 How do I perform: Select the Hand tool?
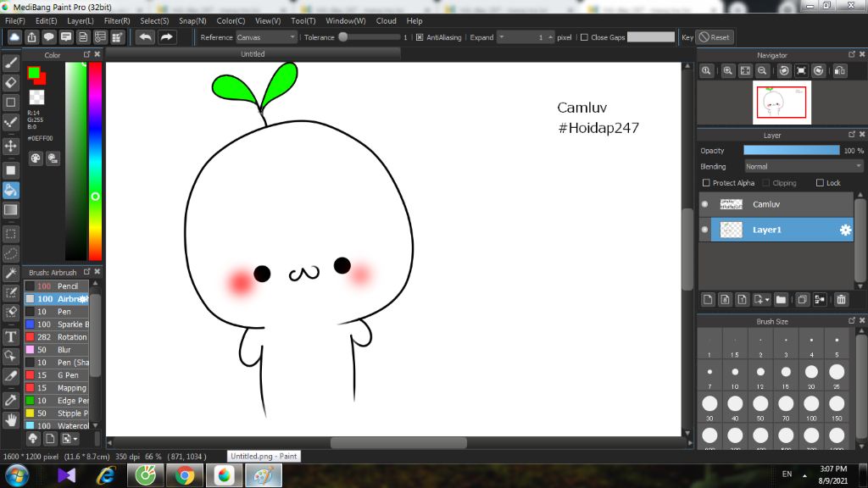10,420
